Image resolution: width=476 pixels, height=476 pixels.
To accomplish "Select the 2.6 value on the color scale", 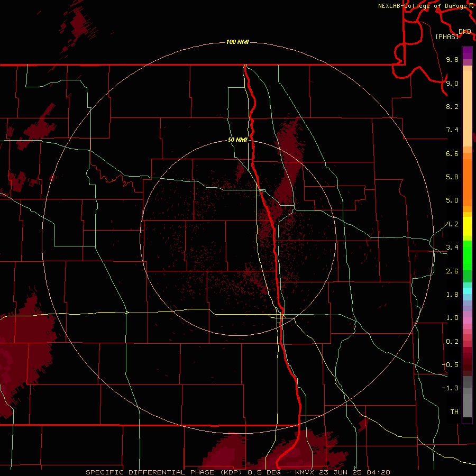I will point(452,271).
